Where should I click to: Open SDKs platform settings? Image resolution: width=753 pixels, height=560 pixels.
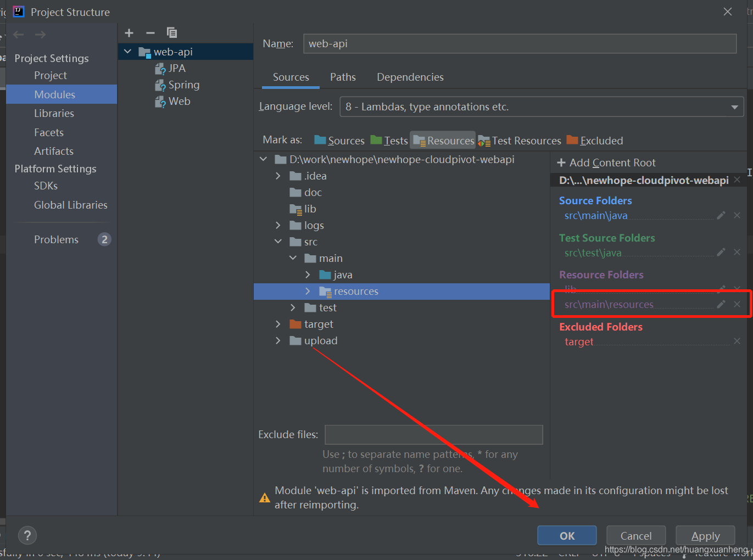tap(46, 186)
